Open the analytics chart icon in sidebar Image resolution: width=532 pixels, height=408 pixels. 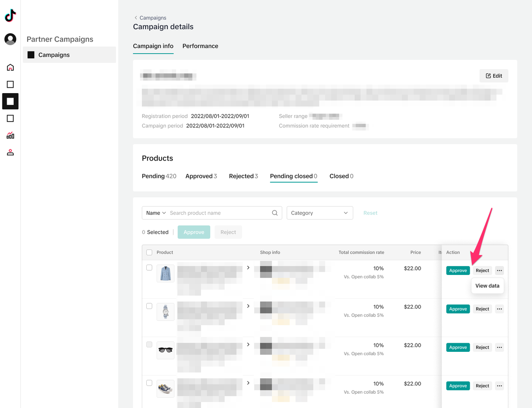pos(10,136)
